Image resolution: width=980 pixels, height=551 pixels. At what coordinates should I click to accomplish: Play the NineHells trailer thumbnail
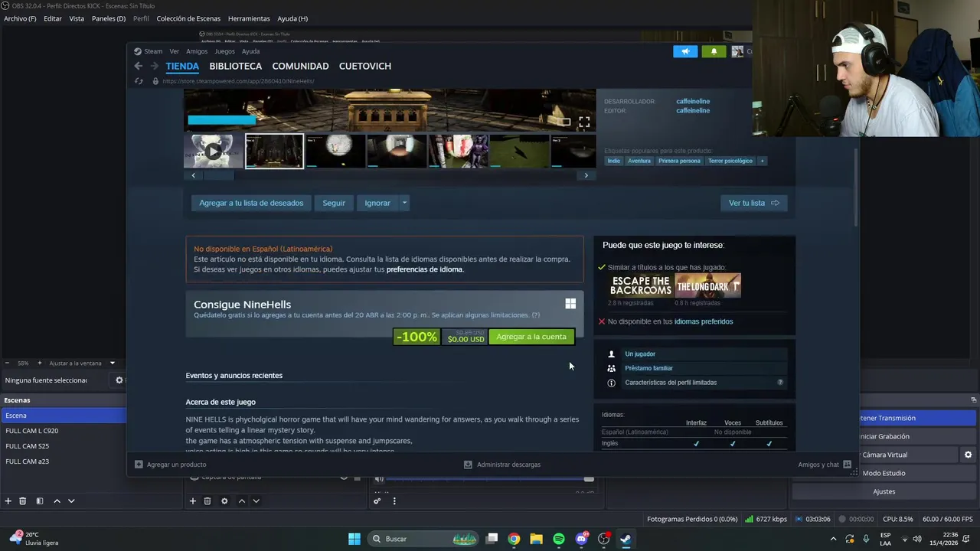(214, 151)
